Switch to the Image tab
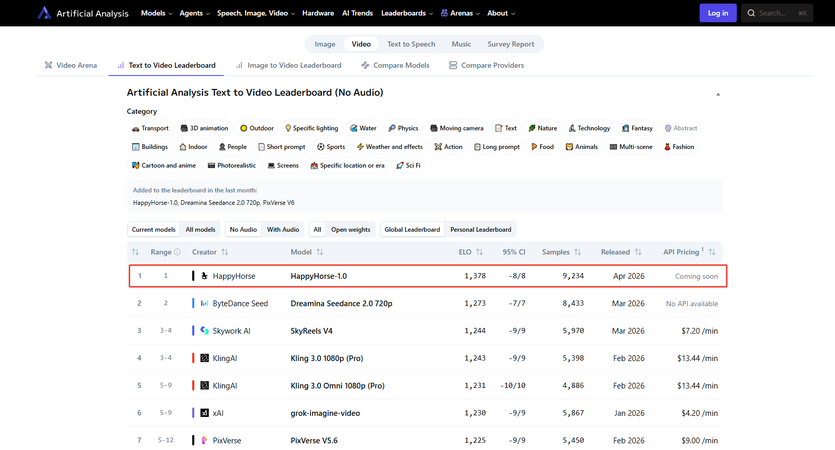The width and height of the screenshot is (835, 450). coord(325,44)
